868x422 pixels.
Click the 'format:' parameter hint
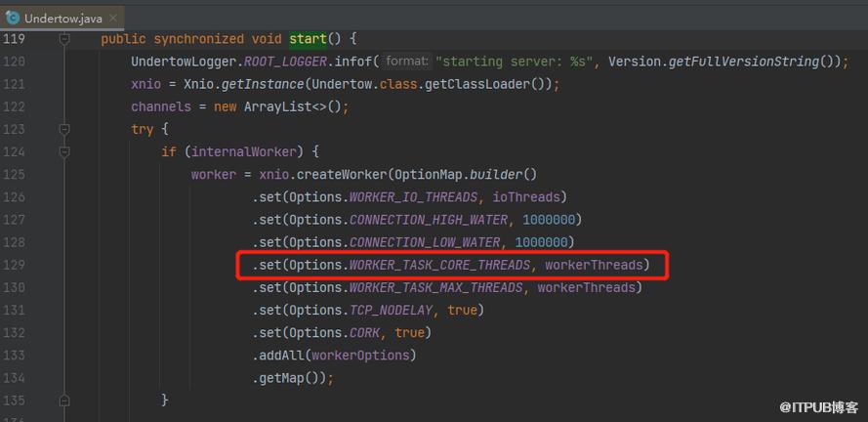[x=407, y=62]
